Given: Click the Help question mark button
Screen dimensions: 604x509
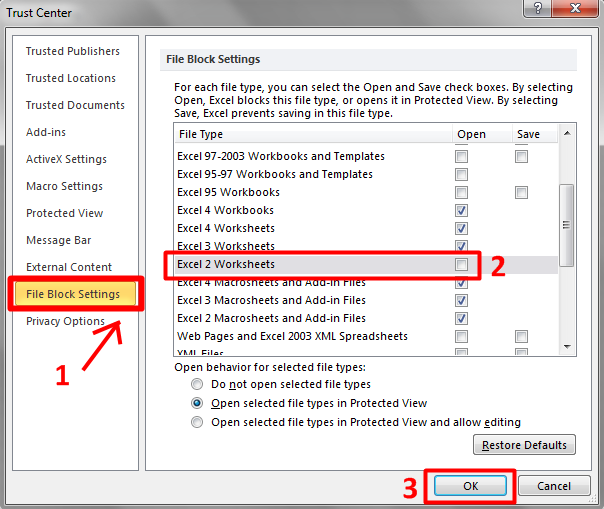Looking at the screenshot, I should [540, 10].
